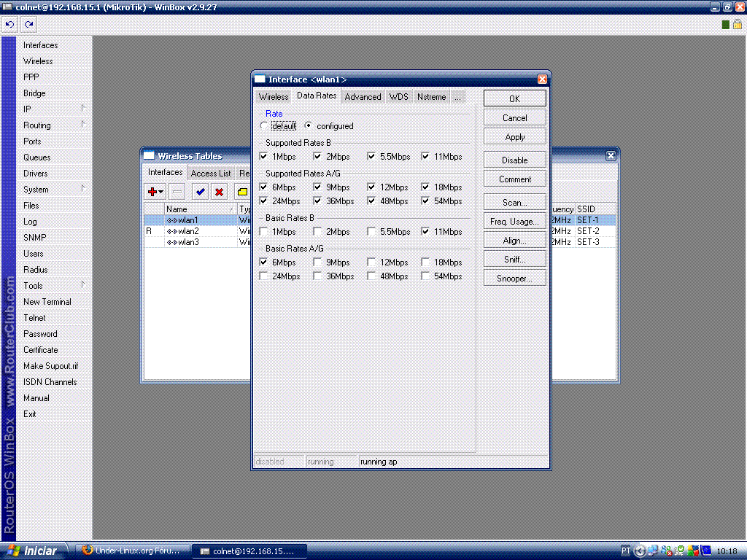Open the Scan... tool
Viewport: 747px width, 560px height.
pyautogui.click(x=514, y=203)
